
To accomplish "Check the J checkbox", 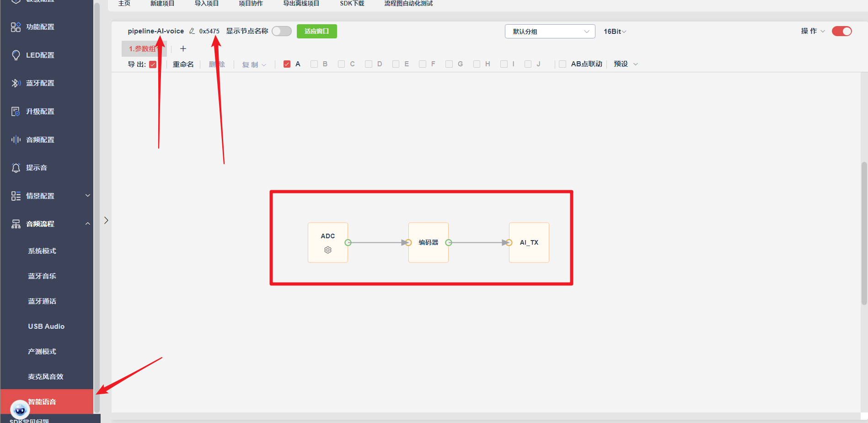I will (x=528, y=64).
